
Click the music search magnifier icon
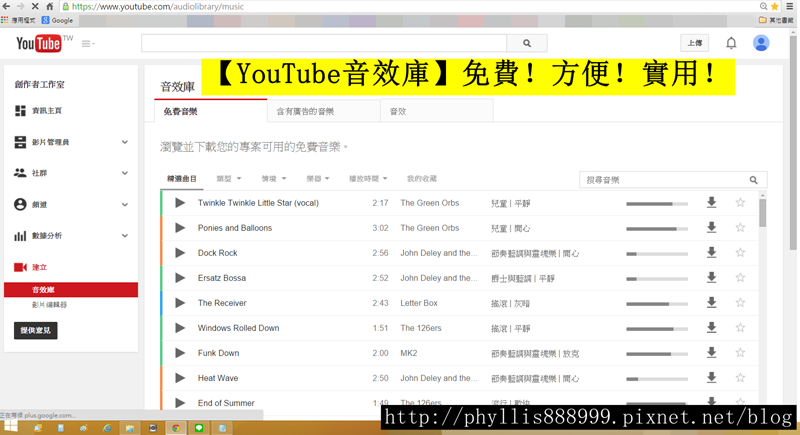[754, 180]
